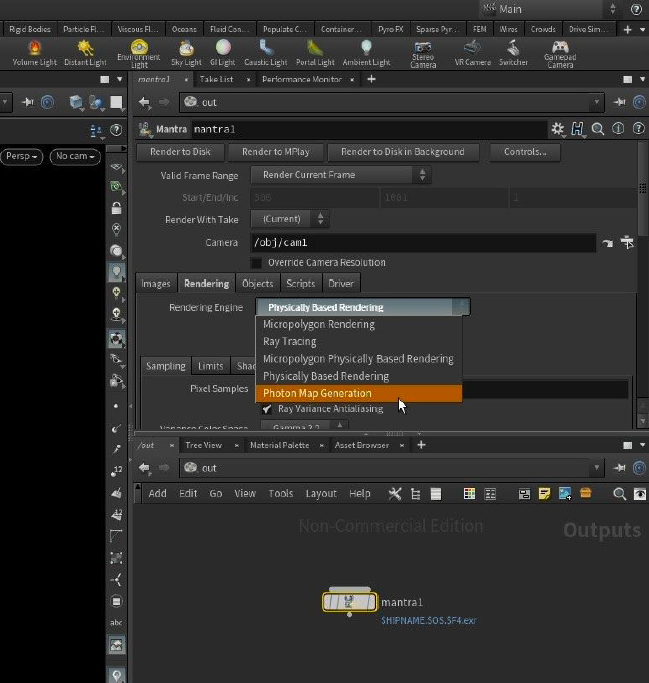Viewport: 649px width, 683px height.
Task: Open the Performance Monitor tab
Action: 301,79
